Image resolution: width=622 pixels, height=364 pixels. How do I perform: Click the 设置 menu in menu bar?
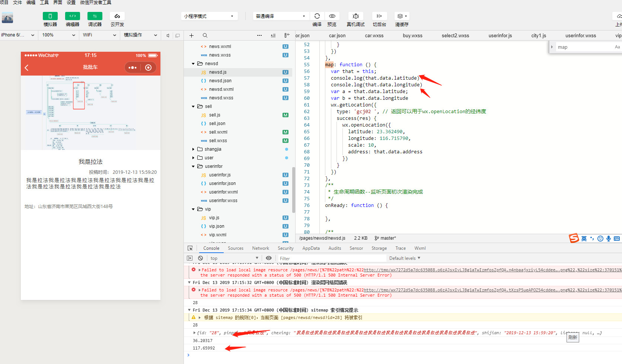click(x=71, y=3)
